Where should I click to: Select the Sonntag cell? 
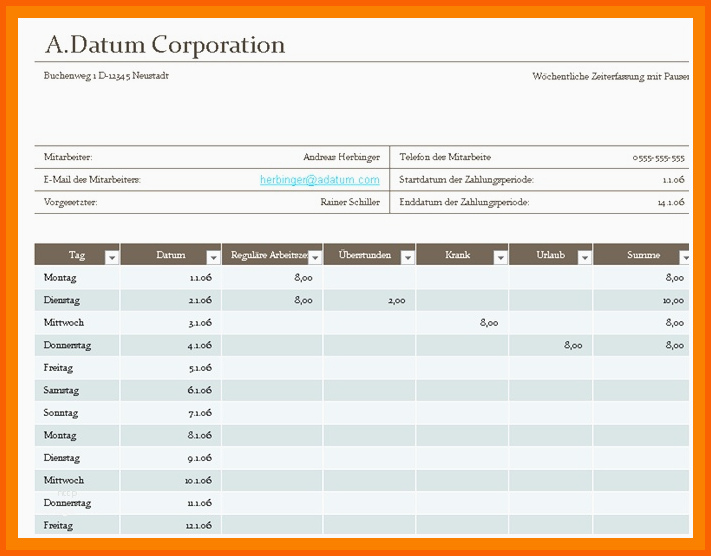tap(77, 413)
